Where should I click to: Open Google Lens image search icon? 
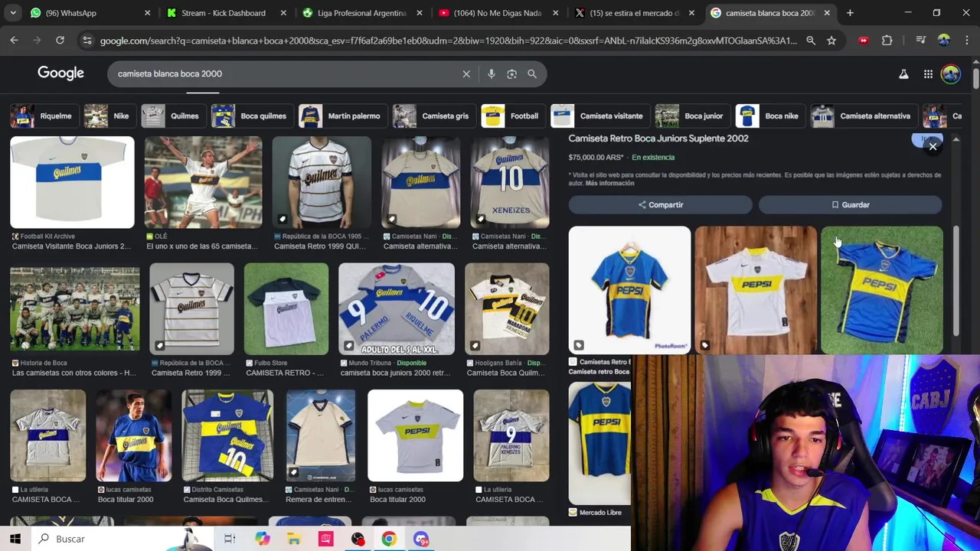coord(511,73)
